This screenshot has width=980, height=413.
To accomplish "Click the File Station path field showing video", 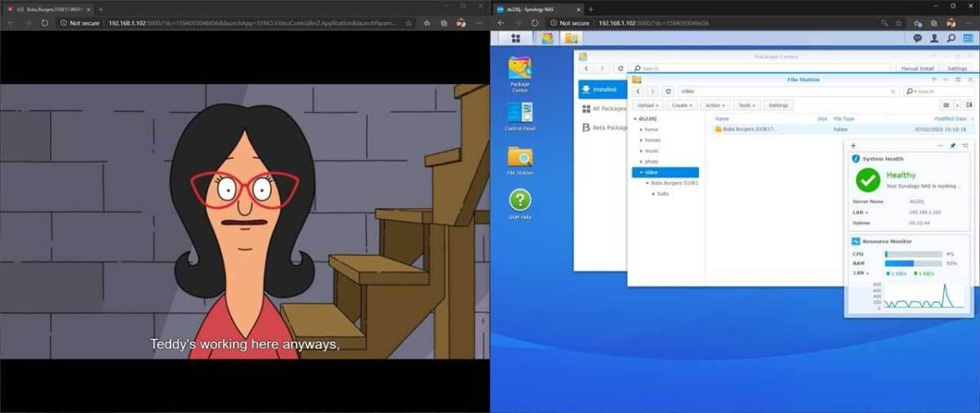I will pyautogui.click(x=788, y=91).
